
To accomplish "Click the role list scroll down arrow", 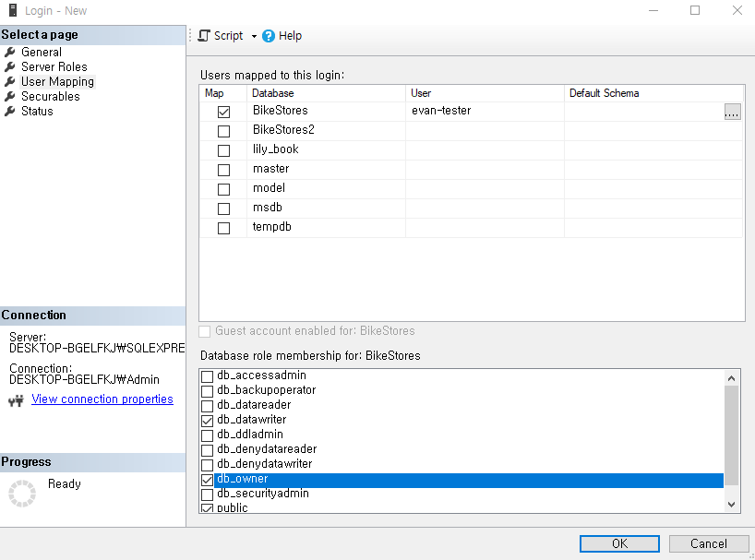I will coord(731,505).
